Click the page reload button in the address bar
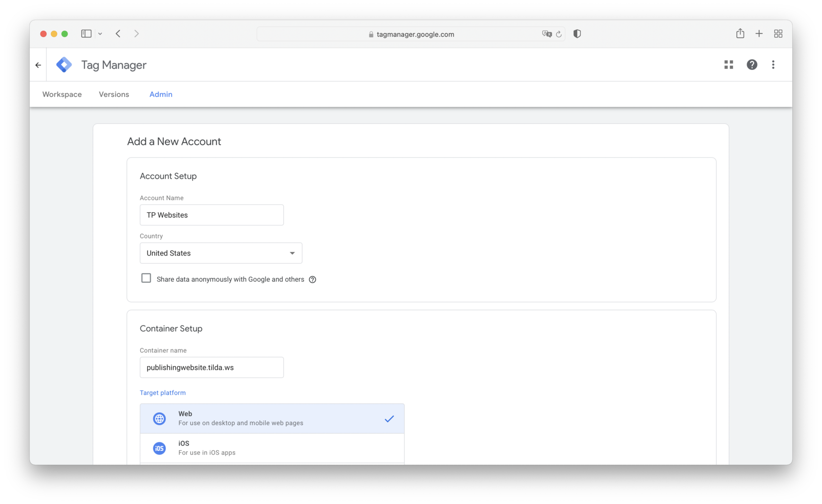This screenshot has height=504, width=822. tap(559, 34)
